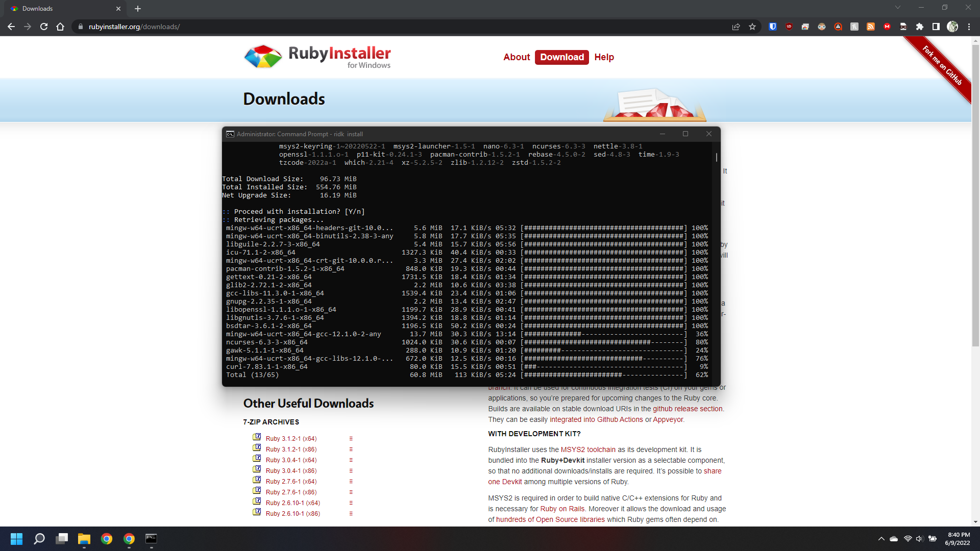Open the browser home page
Viewport: 980px width, 551px height.
coord(60,27)
